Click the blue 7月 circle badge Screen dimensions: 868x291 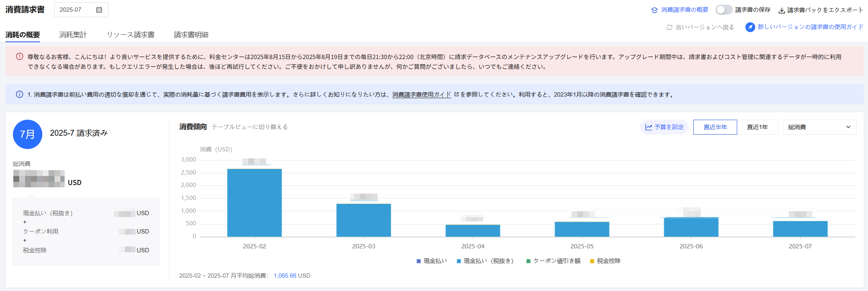[27, 134]
